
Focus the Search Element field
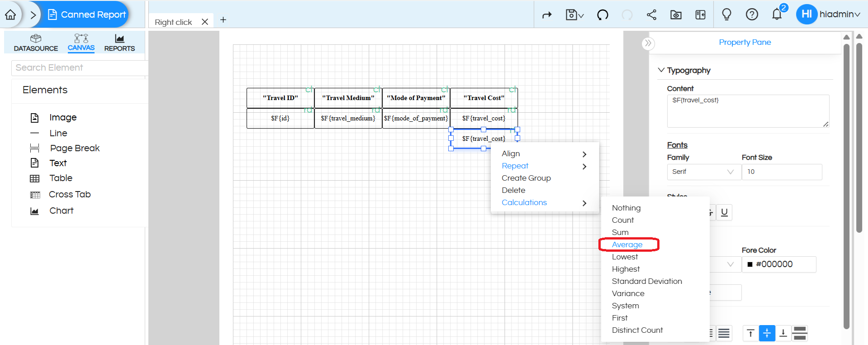coord(80,68)
